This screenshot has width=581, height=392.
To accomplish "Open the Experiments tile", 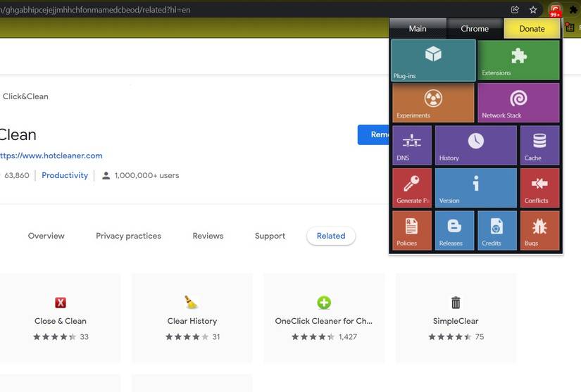I will [x=433, y=103].
